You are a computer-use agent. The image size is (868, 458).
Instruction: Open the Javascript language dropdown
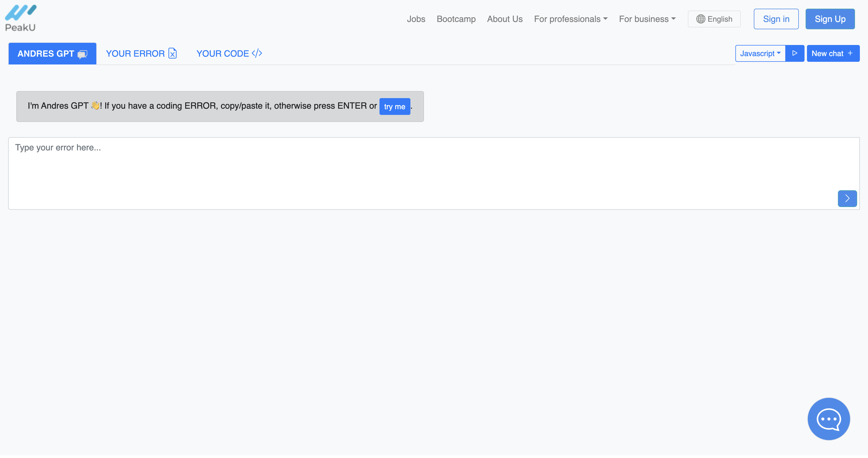760,53
